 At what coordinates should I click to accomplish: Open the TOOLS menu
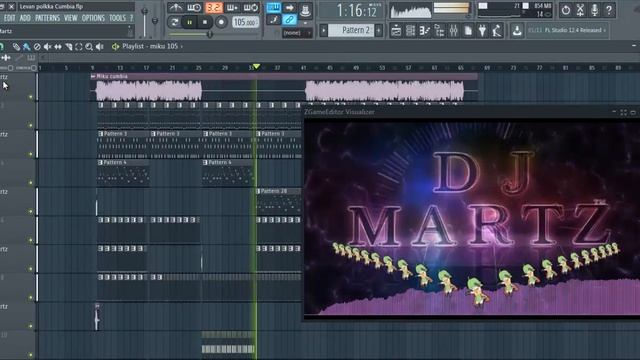[118, 18]
